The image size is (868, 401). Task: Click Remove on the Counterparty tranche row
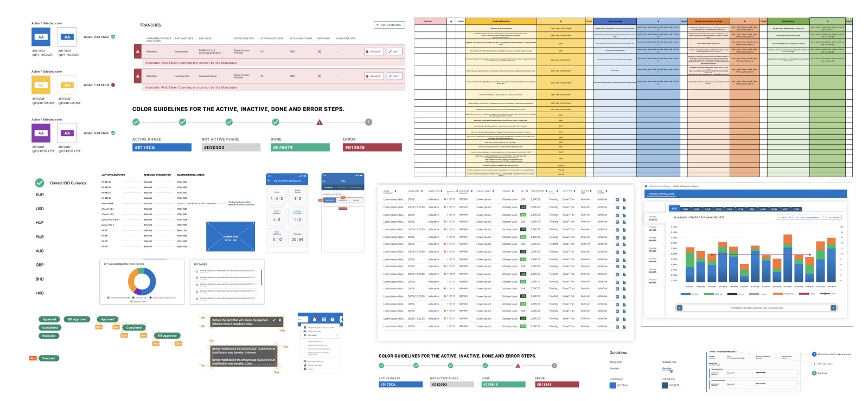[374, 51]
